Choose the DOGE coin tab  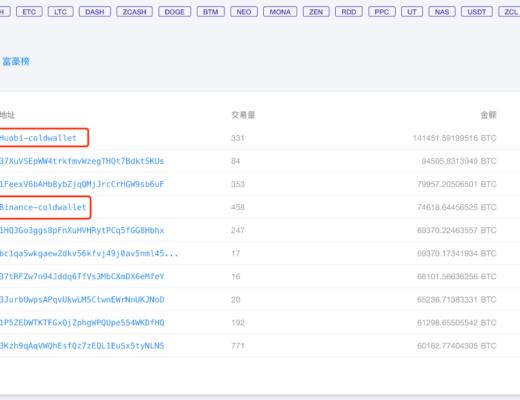coord(174,12)
